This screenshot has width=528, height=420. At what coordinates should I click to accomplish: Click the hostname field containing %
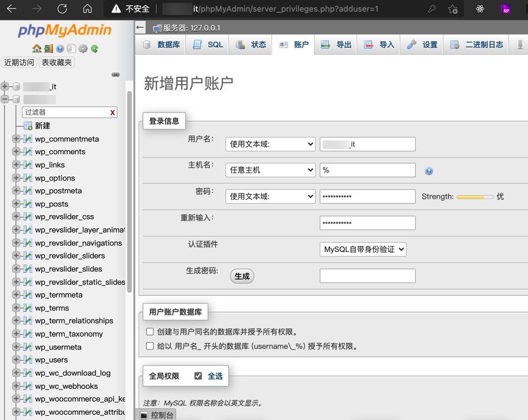click(x=368, y=170)
